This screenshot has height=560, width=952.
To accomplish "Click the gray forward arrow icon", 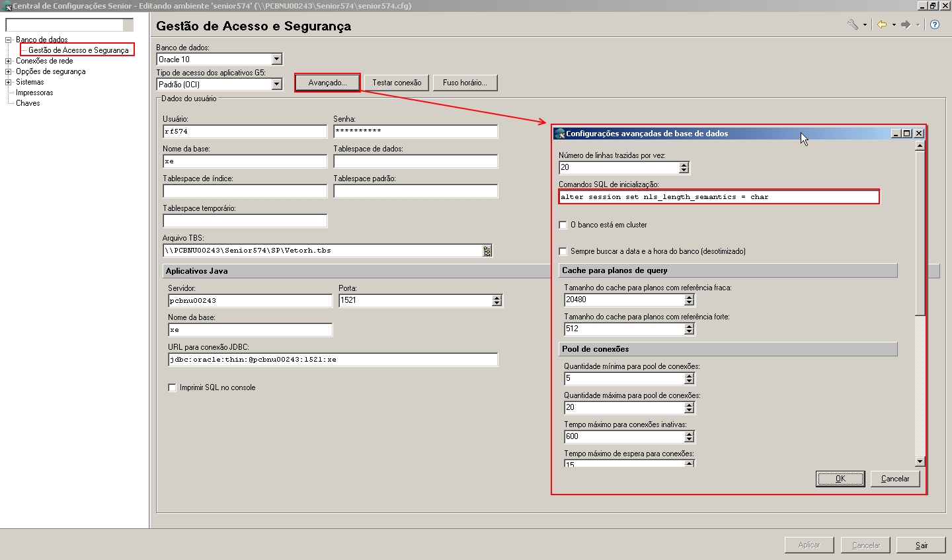I will coord(906,24).
